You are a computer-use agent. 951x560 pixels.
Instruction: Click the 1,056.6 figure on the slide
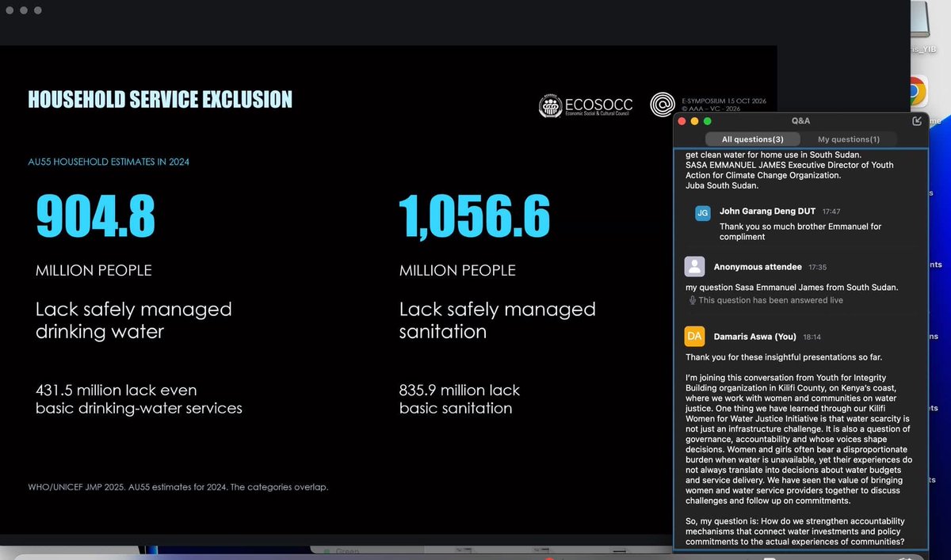474,216
